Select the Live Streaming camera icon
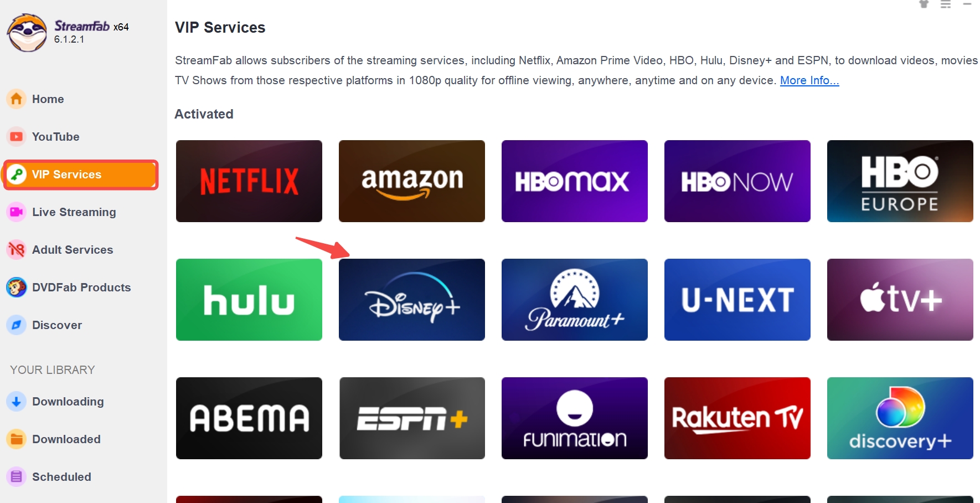Image resolution: width=980 pixels, height=503 pixels. point(17,212)
